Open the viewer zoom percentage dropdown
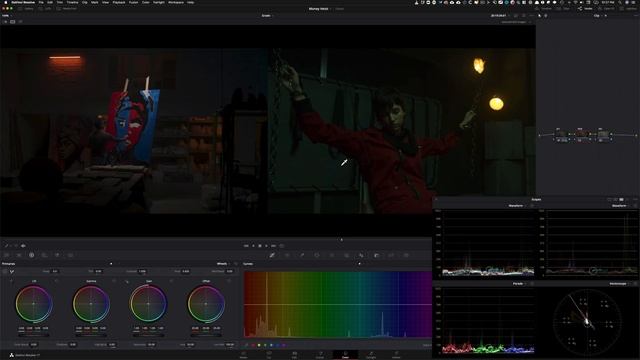The width and height of the screenshot is (640, 360). coord(7,16)
